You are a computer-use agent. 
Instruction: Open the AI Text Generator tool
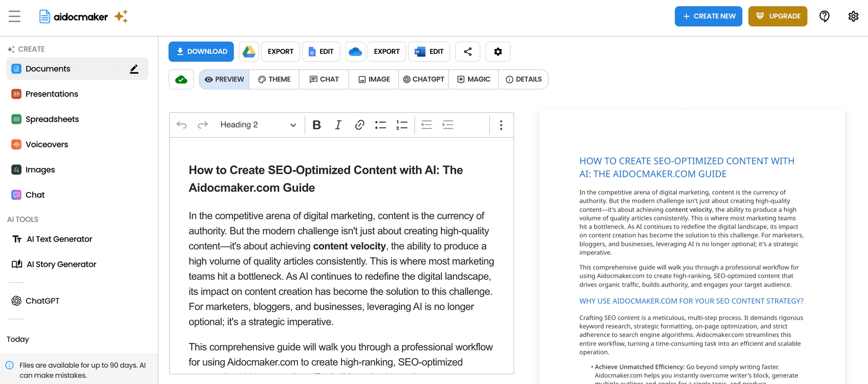tap(77, 239)
